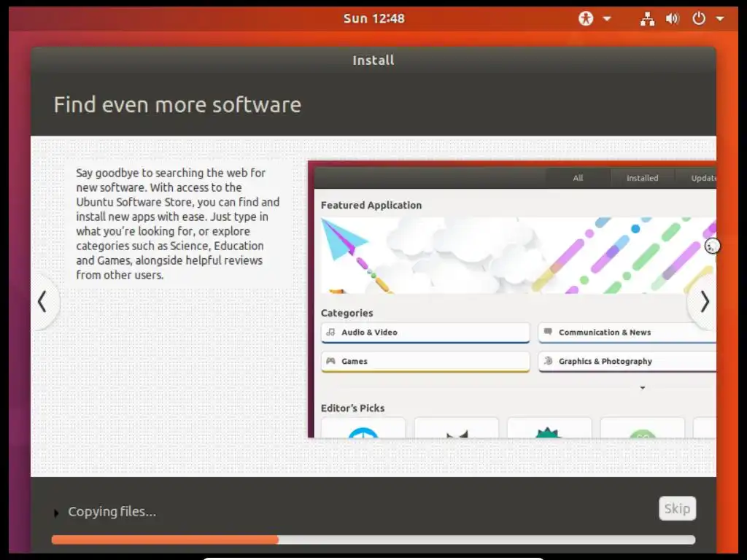Open the volume speaker icon

(672, 18)
